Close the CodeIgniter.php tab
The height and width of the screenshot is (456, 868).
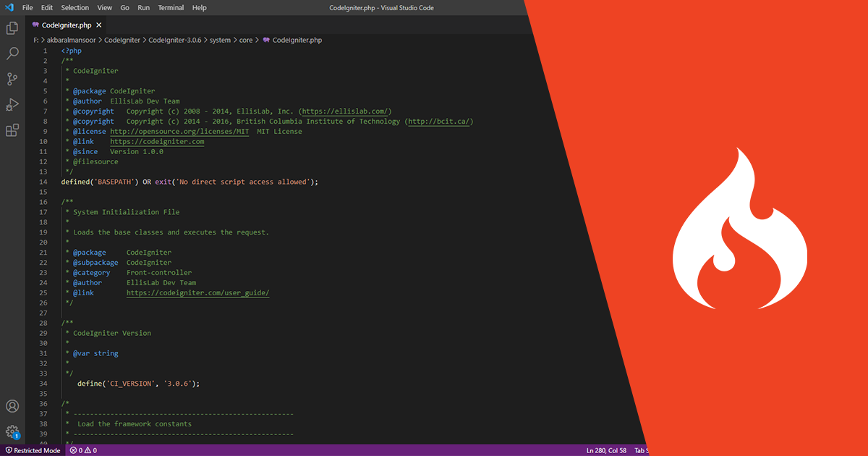(99, 25)
